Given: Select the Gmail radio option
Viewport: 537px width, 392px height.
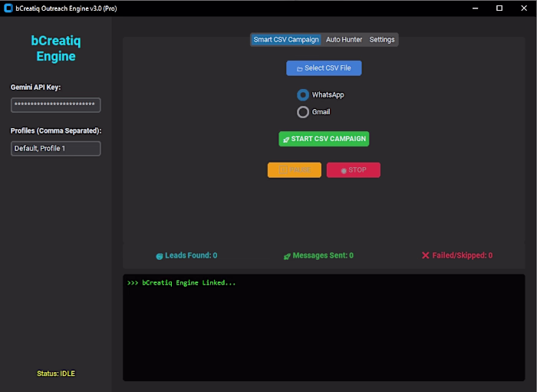Looking at the screenshot, I should tap(303, 112).
